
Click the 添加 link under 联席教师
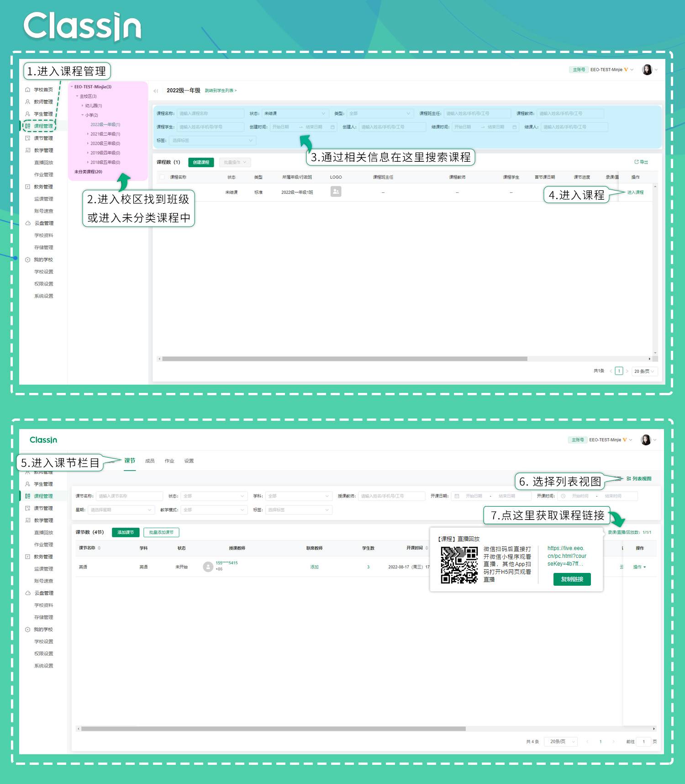point(315,567)
